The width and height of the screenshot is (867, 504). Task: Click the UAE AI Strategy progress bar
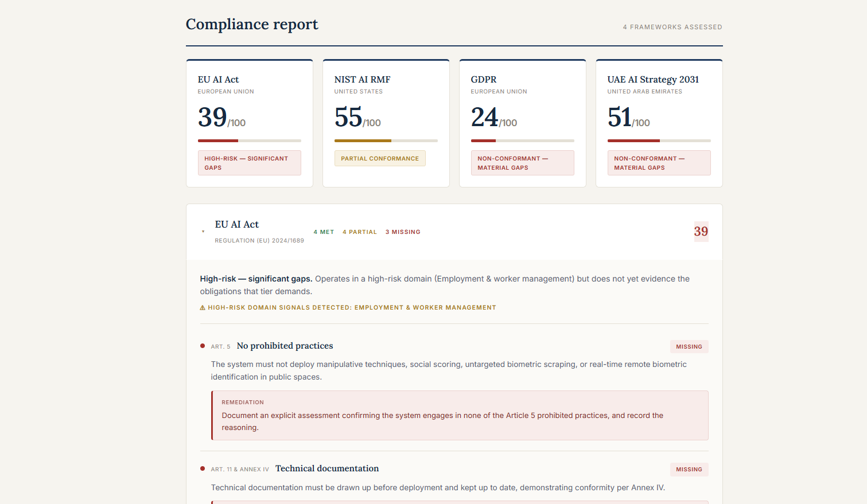coord(659,140)
